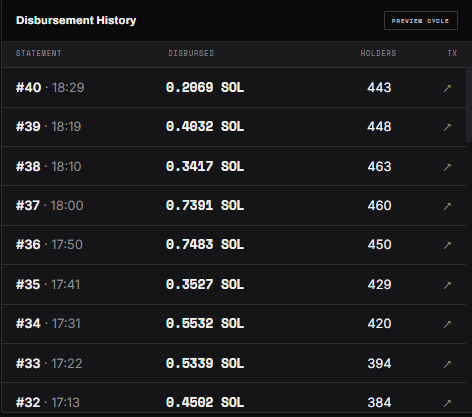Image resolution: width=472 pixels, height=417 pixels.
Task: Click the Disbursement History title
Action: pos(76,20)
